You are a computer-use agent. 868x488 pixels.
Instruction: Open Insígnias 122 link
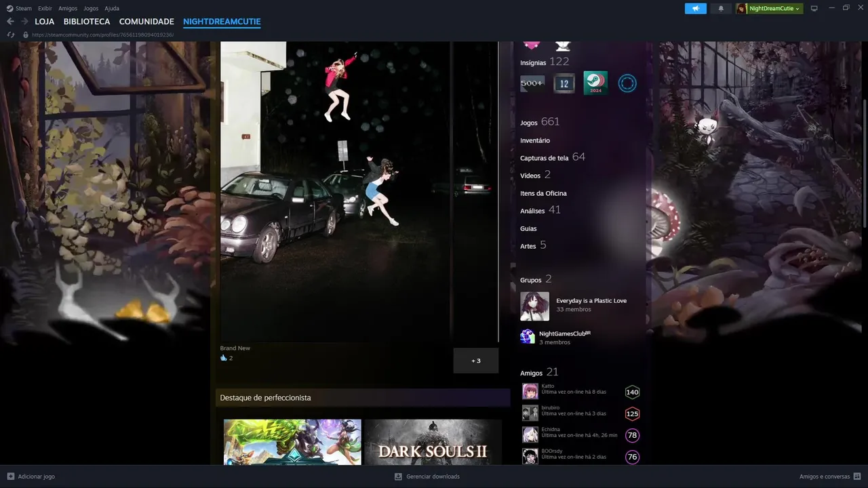(545, 62)
